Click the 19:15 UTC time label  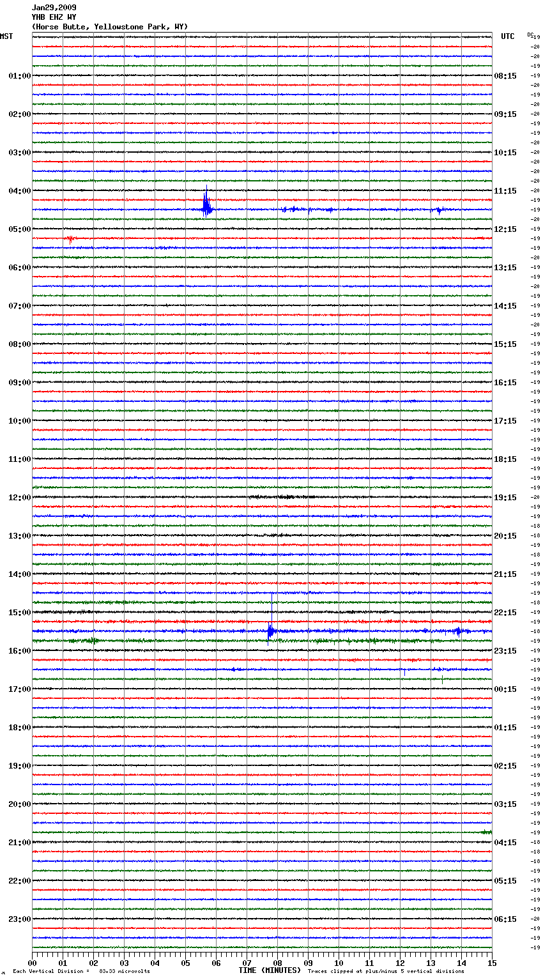[x=505, y=498]
